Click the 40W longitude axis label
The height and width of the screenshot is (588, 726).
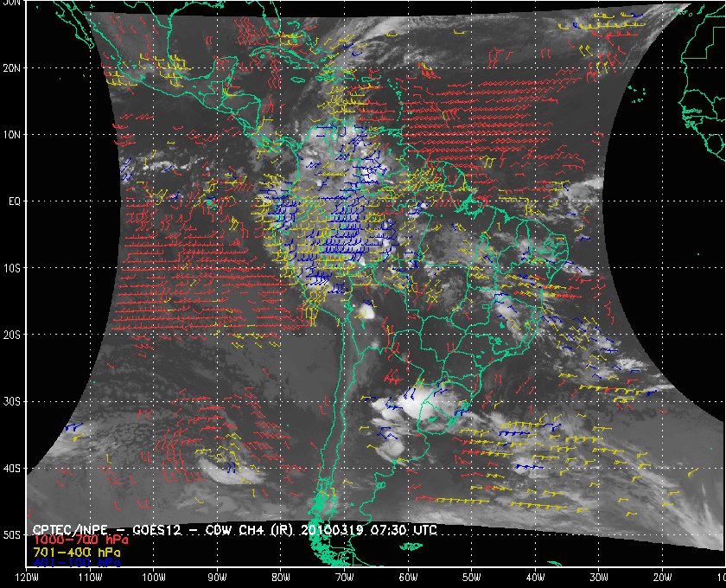coord(535,578)
